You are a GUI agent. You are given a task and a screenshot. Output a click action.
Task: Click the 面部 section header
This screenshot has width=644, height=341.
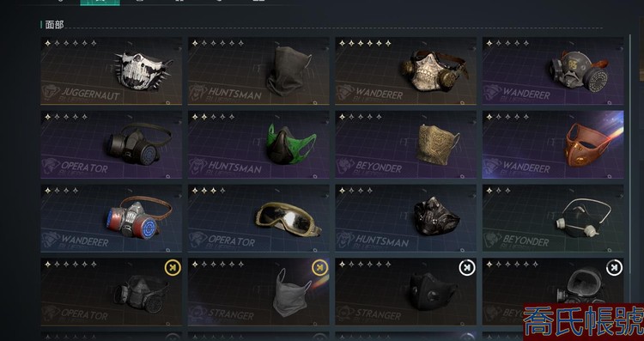[54, 25]
